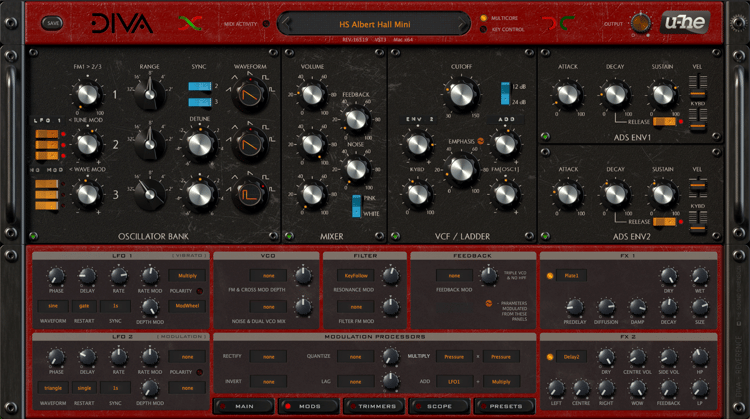
Task: Click the WAVE MOD knob
Action: 88,194
